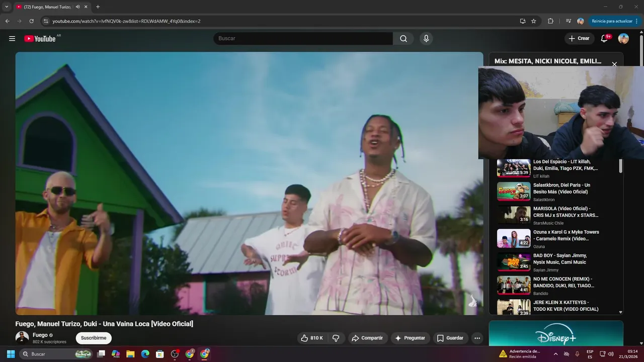Click the search magnifier button
This screenshot has width=644, height=362.
tap(404, 39)
